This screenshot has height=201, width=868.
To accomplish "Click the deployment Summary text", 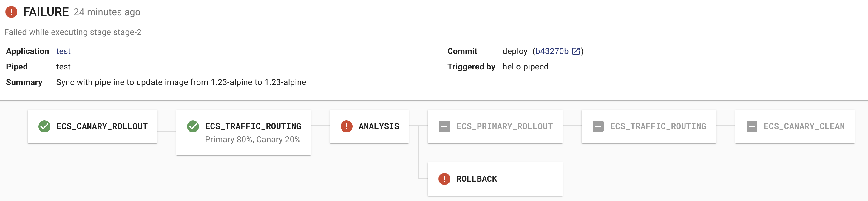I will click(181, 82).
